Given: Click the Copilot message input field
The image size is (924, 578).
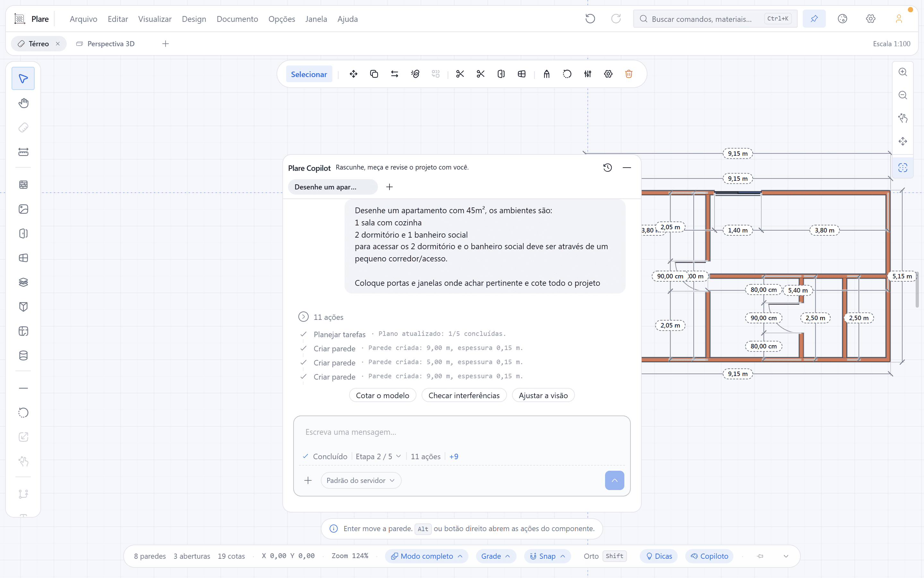Looking at the screenshot, I should click(x=462, y=432).
